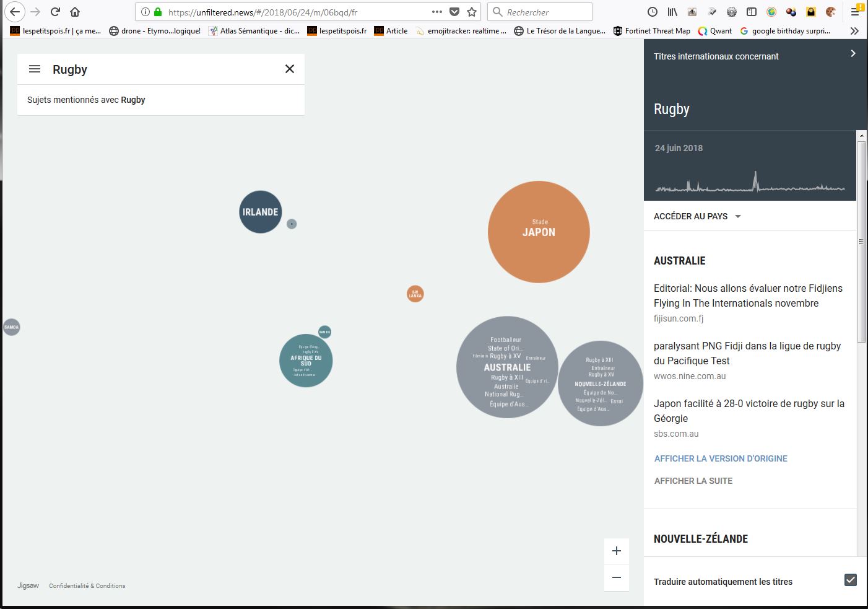Viewport: 868px width, 609px height.
Task: Expand the ACCÉDER AU PAYS dropdown
Action: click(697, 216)
